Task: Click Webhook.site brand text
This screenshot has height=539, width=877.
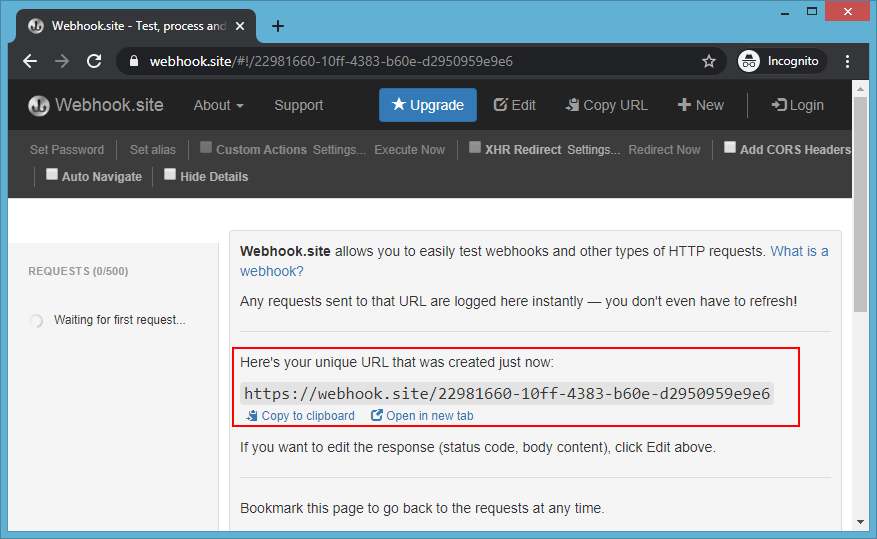Action: [109, 105]
